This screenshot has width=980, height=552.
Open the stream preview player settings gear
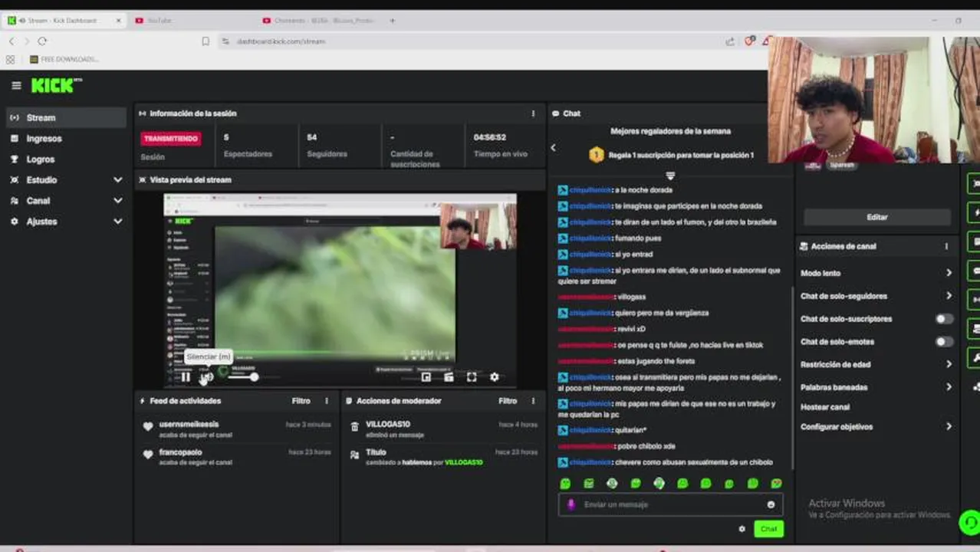[x=495, y=376]
